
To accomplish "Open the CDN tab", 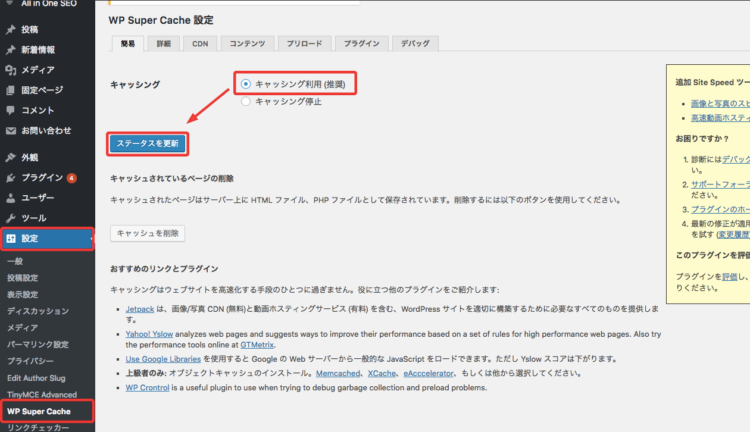I will [200, 44].
